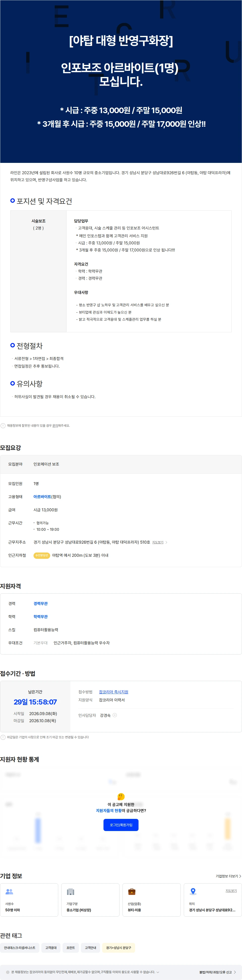Click the 잡코리아 이력서 application form text
This screenshot has height=980, width=242.
point(112,700)
